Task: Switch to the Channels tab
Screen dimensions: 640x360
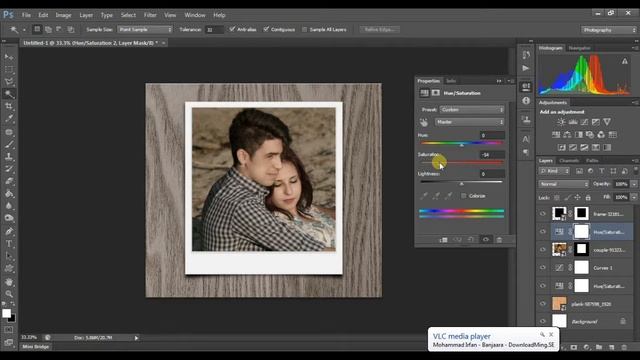Action: (569, 161)
